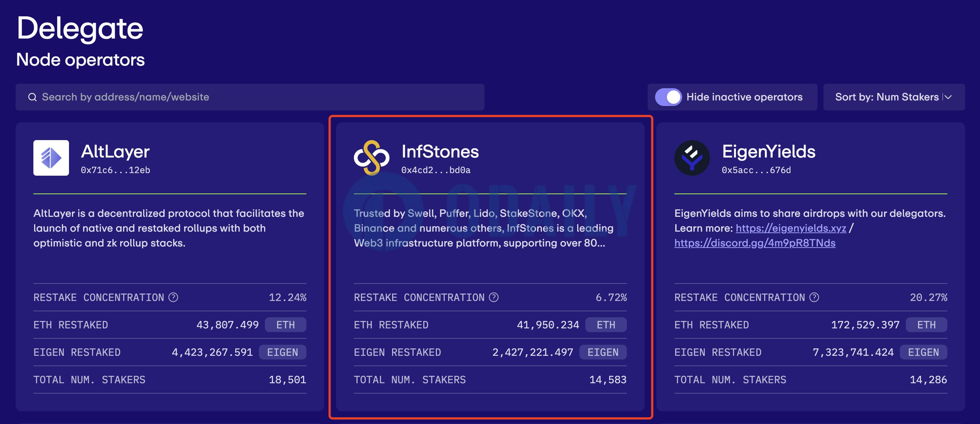This screenshot has width=980, height=424.
Task: Click InfStones address 0x4cd2...bd0a
Action: click(436, 170)
